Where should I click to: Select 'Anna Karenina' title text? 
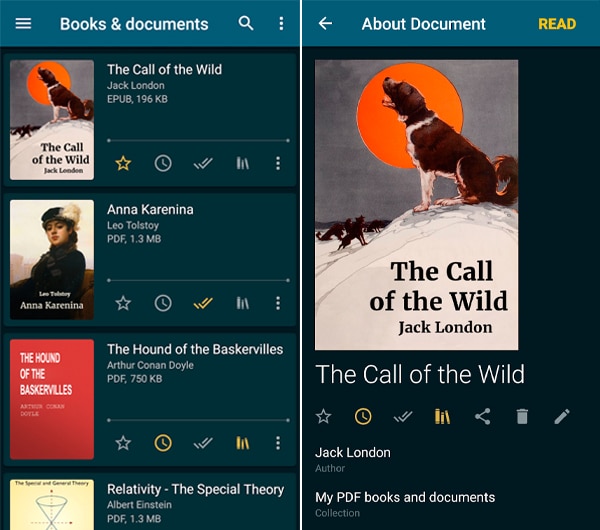[150, 210]
